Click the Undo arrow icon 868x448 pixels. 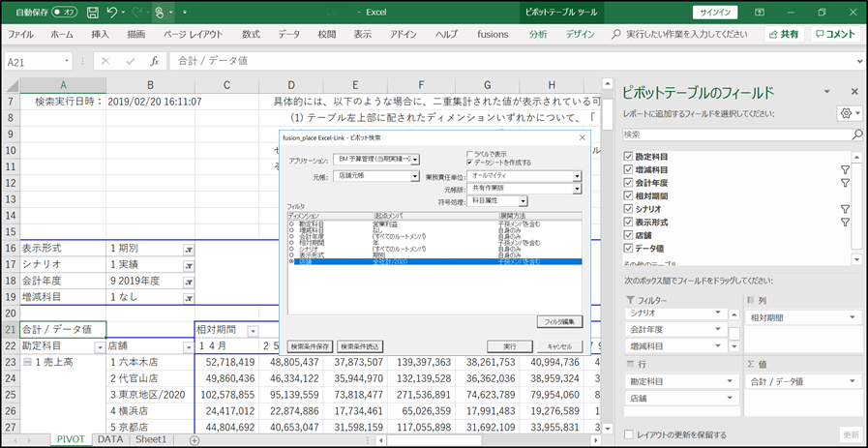click(x=112, y=13)
